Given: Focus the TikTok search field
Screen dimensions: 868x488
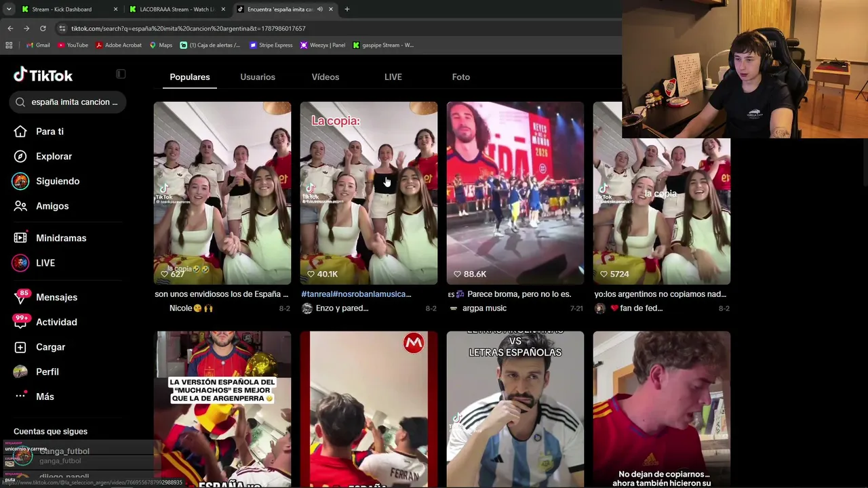Looking at the screenshot, I should point(68,102).
